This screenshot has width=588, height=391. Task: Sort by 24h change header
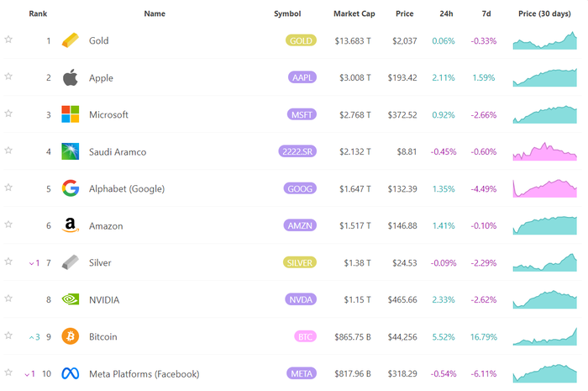(446, 13)
